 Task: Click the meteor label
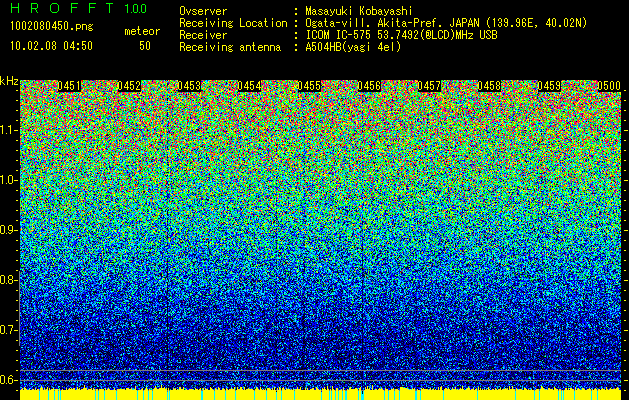pyautogui.click(x=142, y=31)
